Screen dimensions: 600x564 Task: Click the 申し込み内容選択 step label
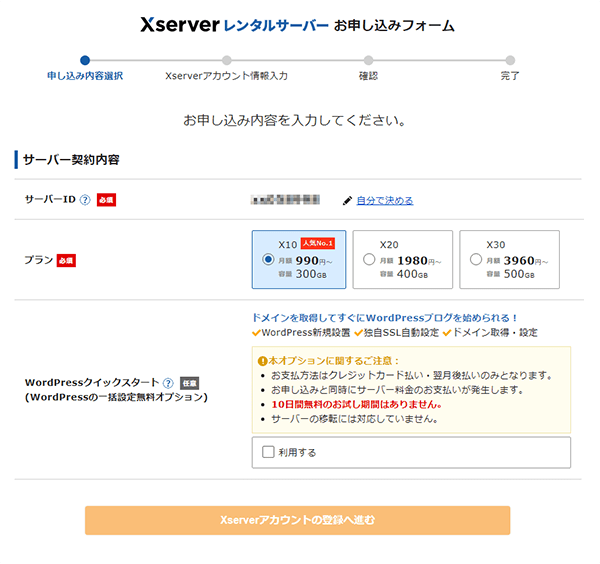click(85, 76)
